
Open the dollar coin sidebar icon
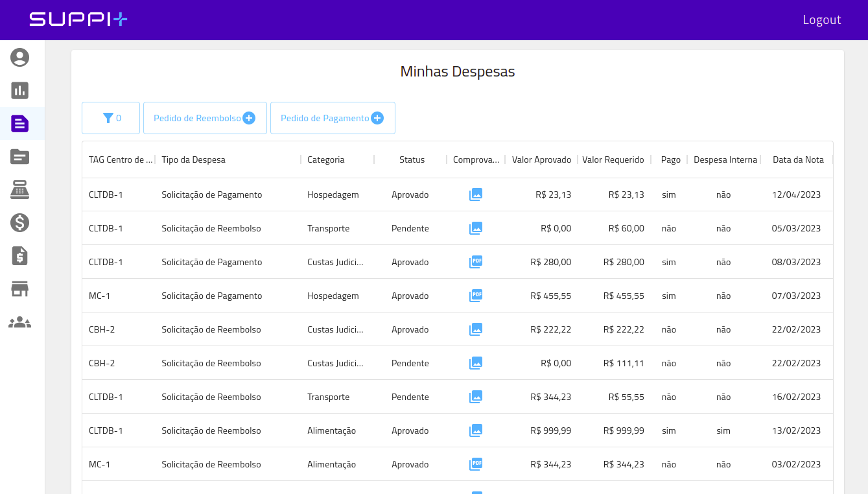(20, 223)
